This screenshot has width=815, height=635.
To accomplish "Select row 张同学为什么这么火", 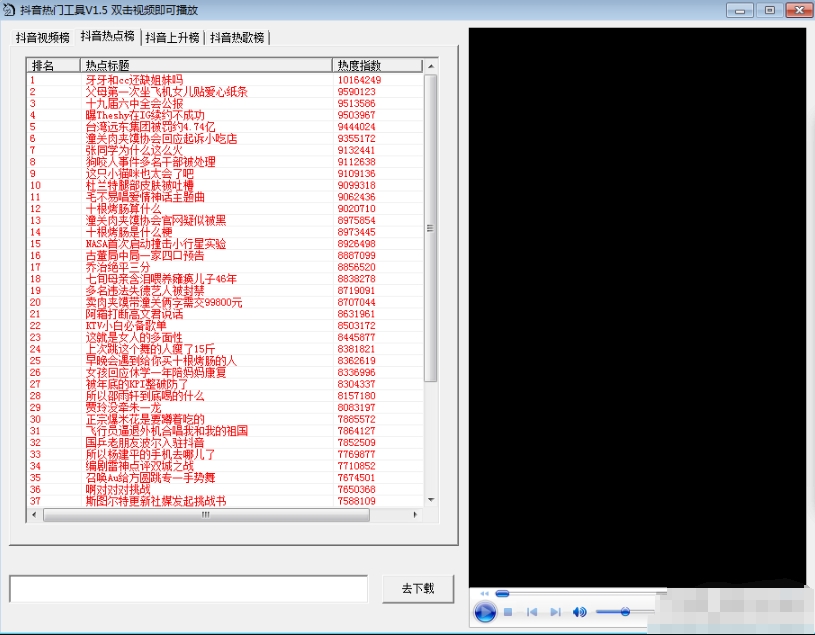I will click(x=225, y=150).
